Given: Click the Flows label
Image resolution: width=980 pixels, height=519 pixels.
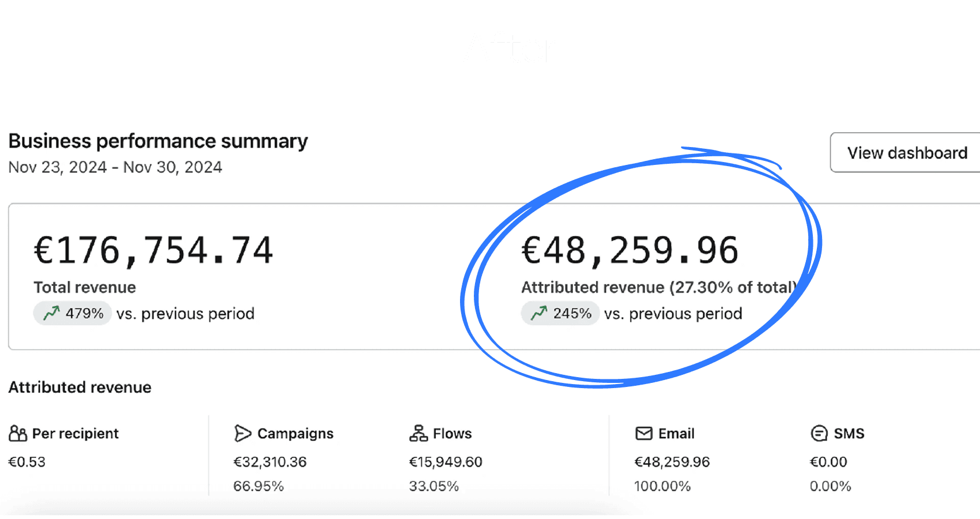Looking at the screenshot, I should [453, 434].
